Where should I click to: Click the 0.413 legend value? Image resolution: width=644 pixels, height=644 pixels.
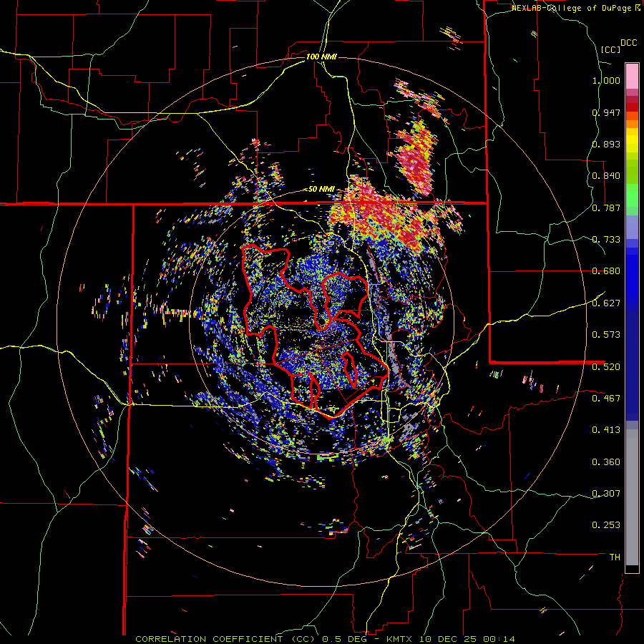[x=606, y=430]
